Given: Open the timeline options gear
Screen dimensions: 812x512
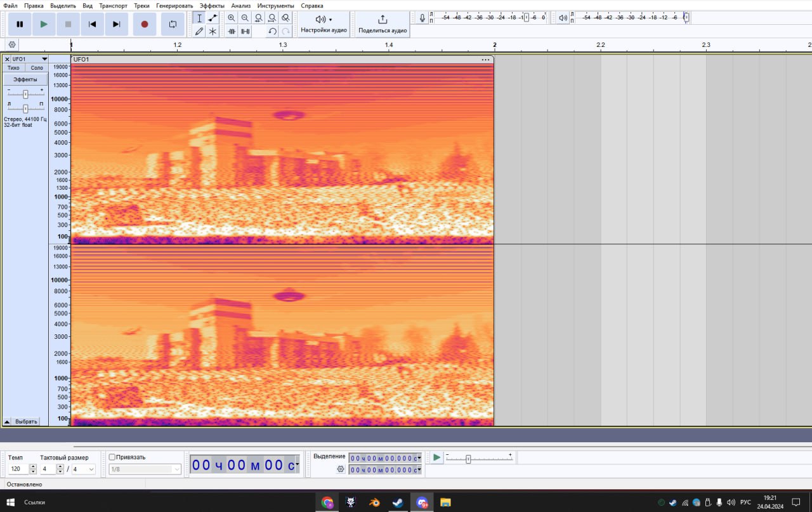Looking at the screenshot, I should (x=12, y=44).
